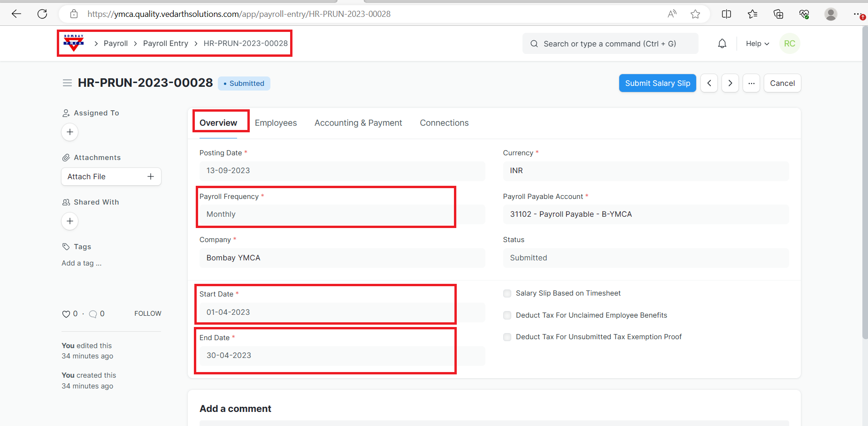Check Deduct Tax For Unclaimed Employee Benefits

coord(507,315)
